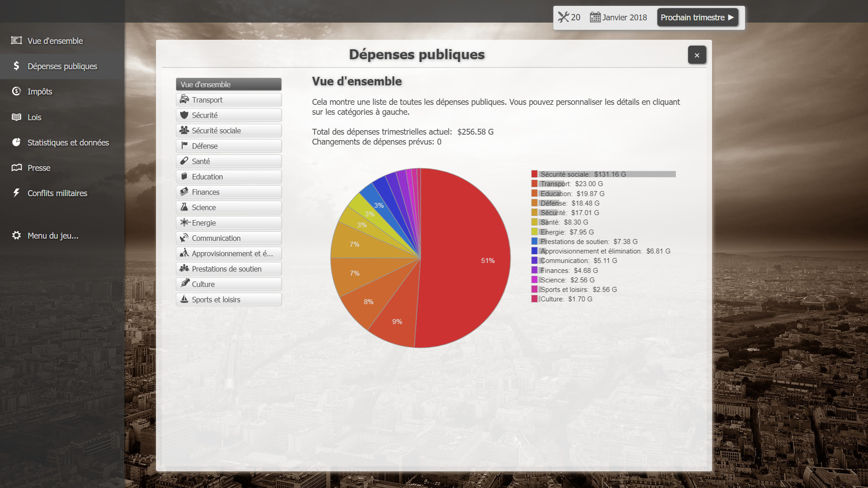The image size is (868, 488).
Task: Click the calendar icon beside Janvier 2018
Action: click(x=595, y=17)
